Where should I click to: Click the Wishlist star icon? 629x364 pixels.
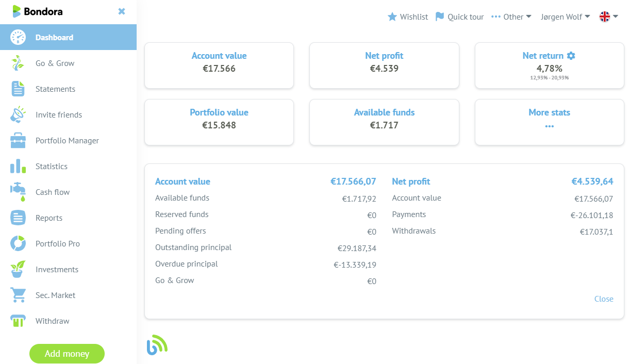pos(392,17)
